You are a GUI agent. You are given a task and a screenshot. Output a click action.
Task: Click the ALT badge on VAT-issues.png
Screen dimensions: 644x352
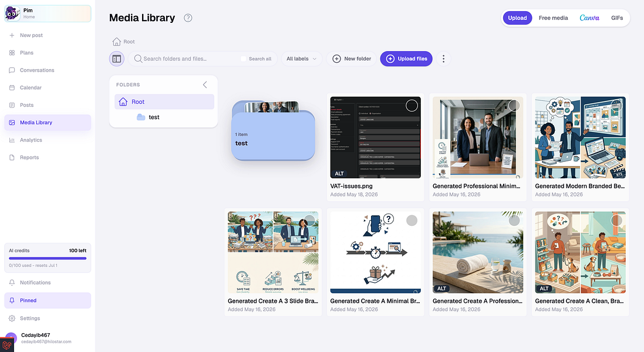(x=339, y=174)
